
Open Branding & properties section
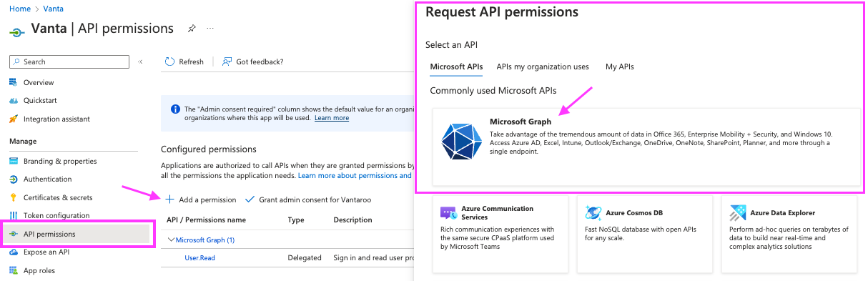(x=60, y=161)
